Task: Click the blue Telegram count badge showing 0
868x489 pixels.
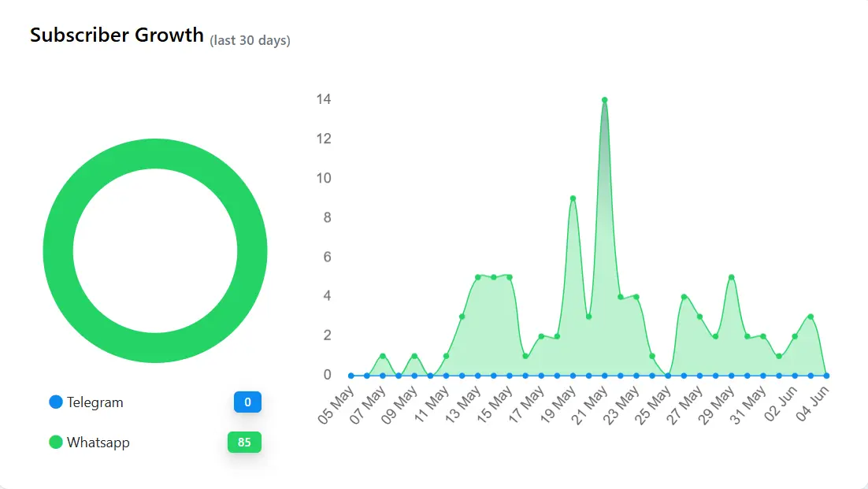Action: click(x=247, y=402)
